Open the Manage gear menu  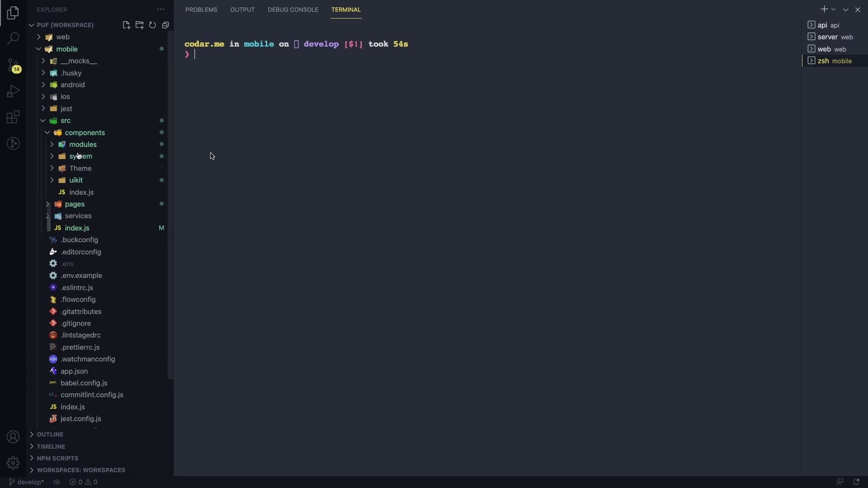pos(13,463)
